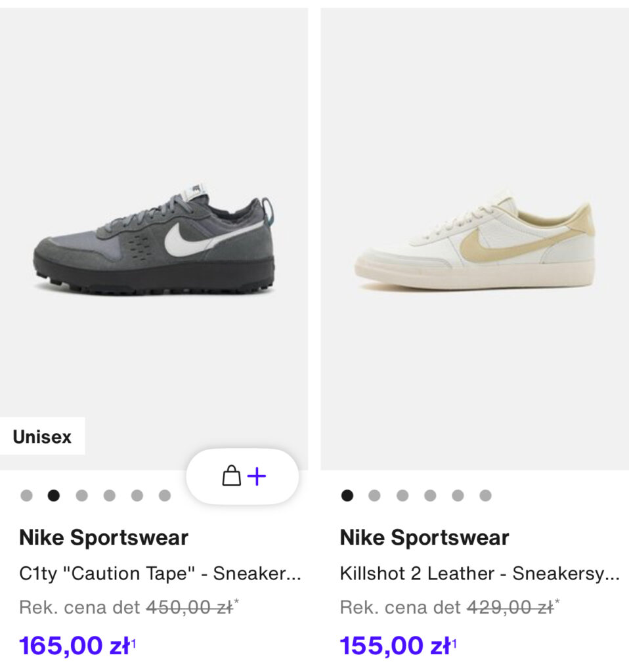Open the Killshot 2 Leather product title
The height and width of the screenshot is (672, 629).
pos(479,574)
